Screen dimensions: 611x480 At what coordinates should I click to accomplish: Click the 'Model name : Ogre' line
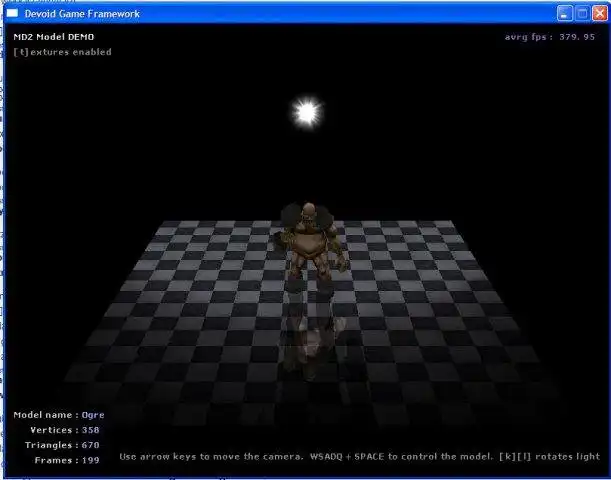point(59,415)
